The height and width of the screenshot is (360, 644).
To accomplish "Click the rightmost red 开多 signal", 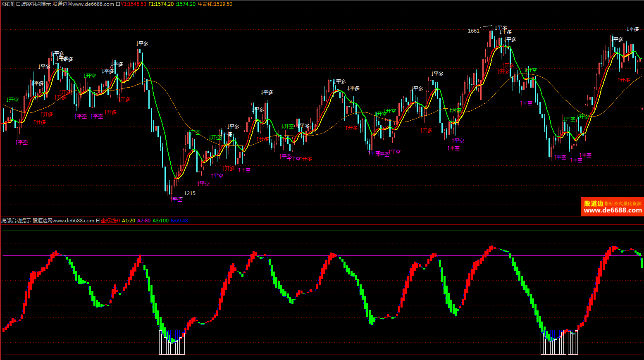I will tap(624, 80).
